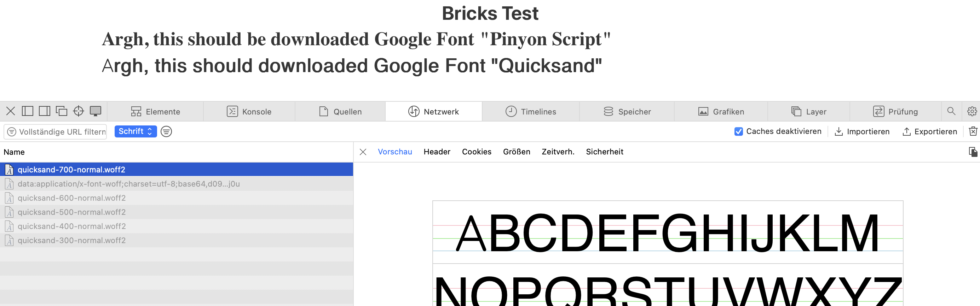Viewport: 980px width, 306px height.
Task: Open device settings monitor icon
Action: tap(95, 111)
